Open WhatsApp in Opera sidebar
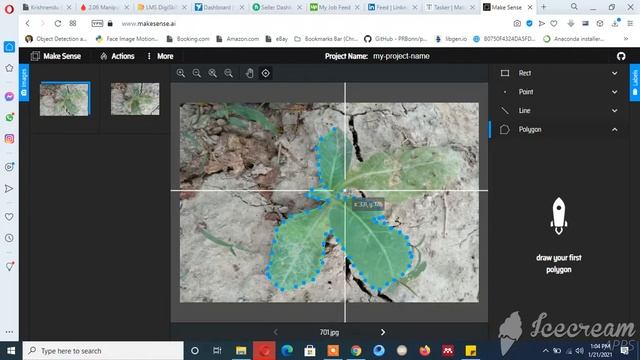The width and height of the screenshot is (640, 360). (9, 118)
